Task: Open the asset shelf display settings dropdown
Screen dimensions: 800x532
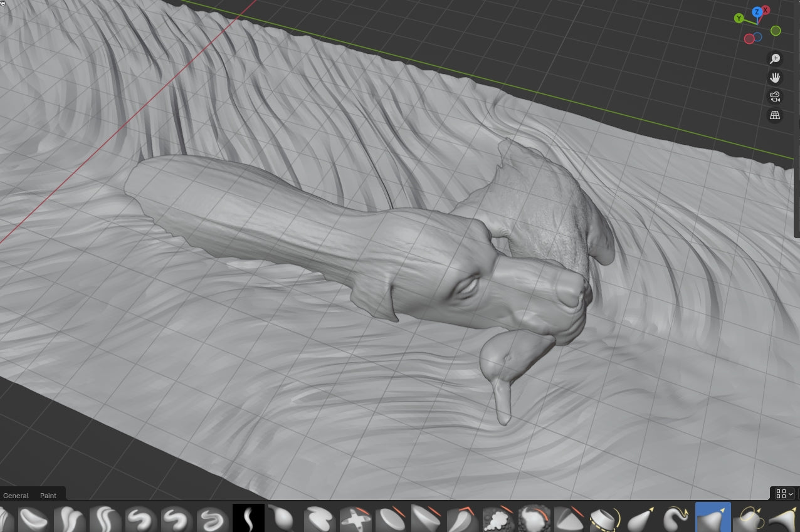Action: pos(784,494)
